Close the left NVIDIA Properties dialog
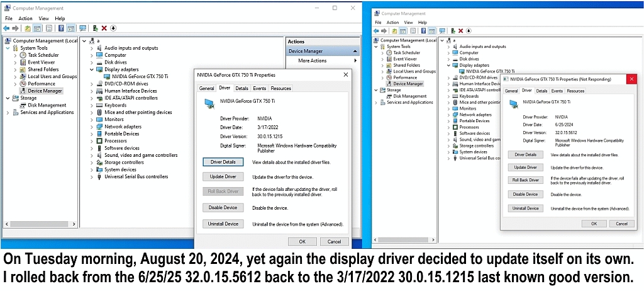 pyautogui.click(x=346, y=75)
